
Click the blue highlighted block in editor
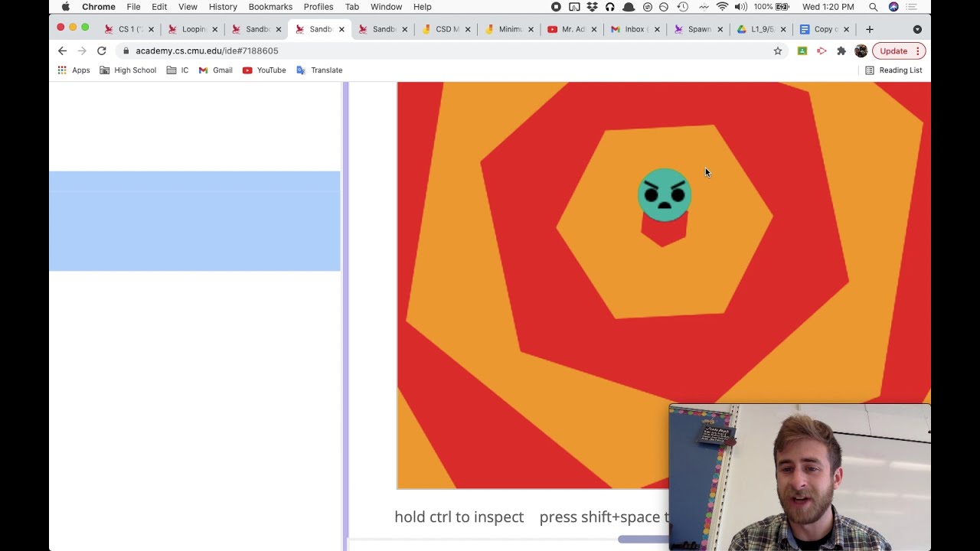coord(194,221)
